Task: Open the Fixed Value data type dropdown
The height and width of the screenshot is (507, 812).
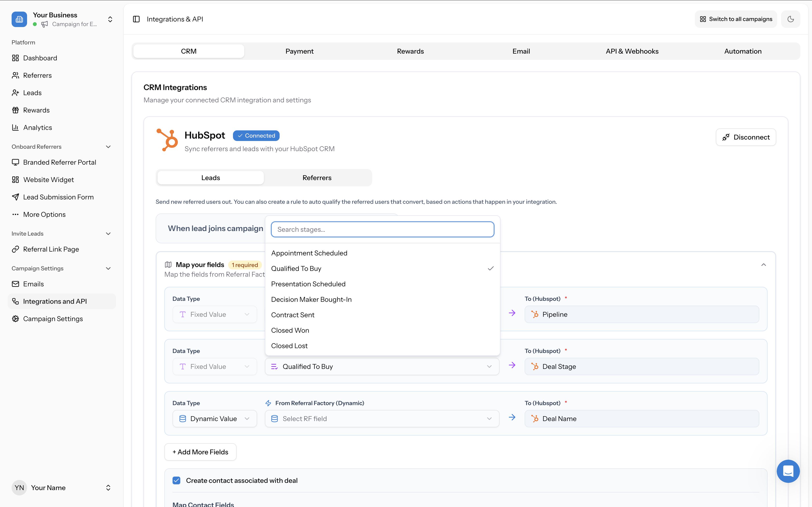Action: tap(214, 314)
